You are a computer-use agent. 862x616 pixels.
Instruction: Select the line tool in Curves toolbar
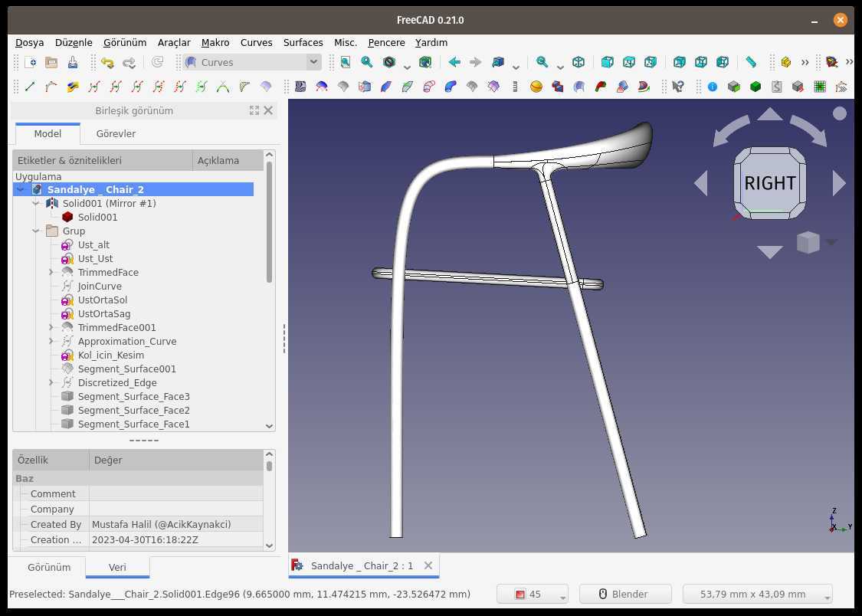tap(30, 87)
